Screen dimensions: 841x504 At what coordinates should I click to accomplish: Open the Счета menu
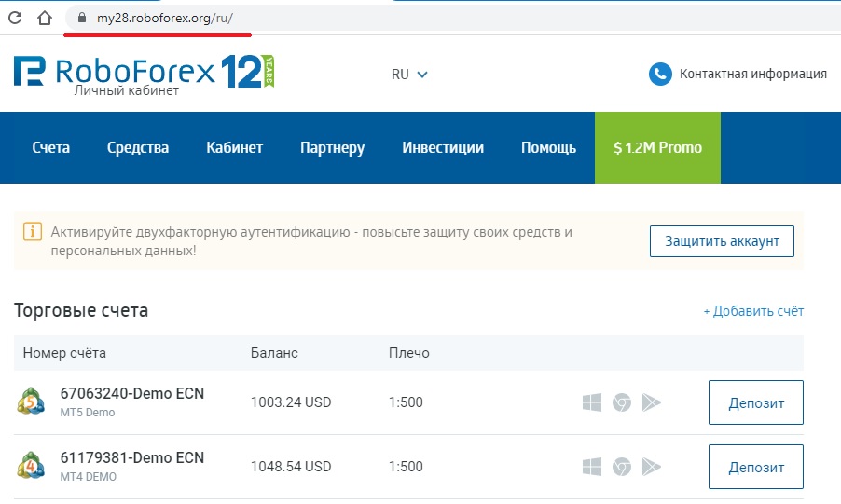(51, 147)
